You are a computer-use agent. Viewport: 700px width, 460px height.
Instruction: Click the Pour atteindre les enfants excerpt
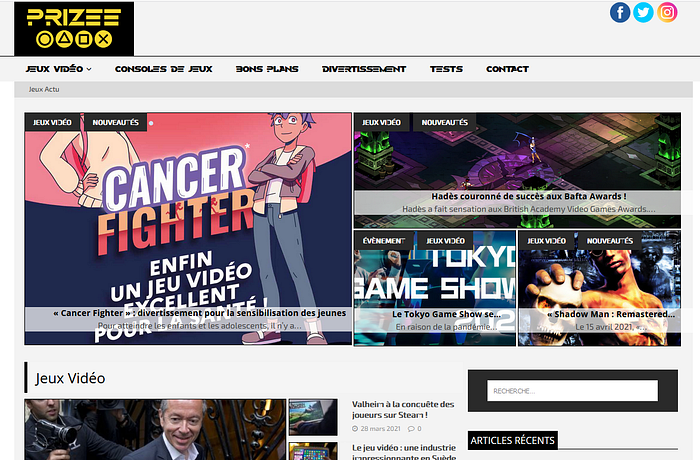(x=200, y=326)
